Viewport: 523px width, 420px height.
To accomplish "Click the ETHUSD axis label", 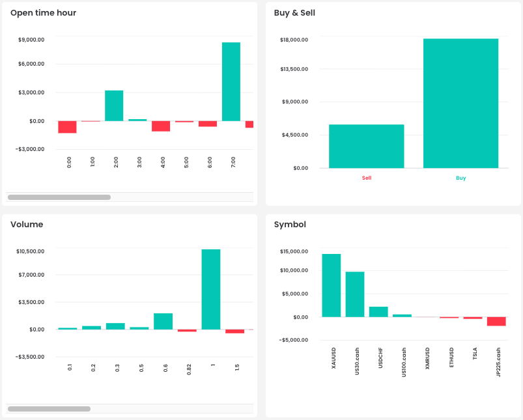I will [451, 356].
